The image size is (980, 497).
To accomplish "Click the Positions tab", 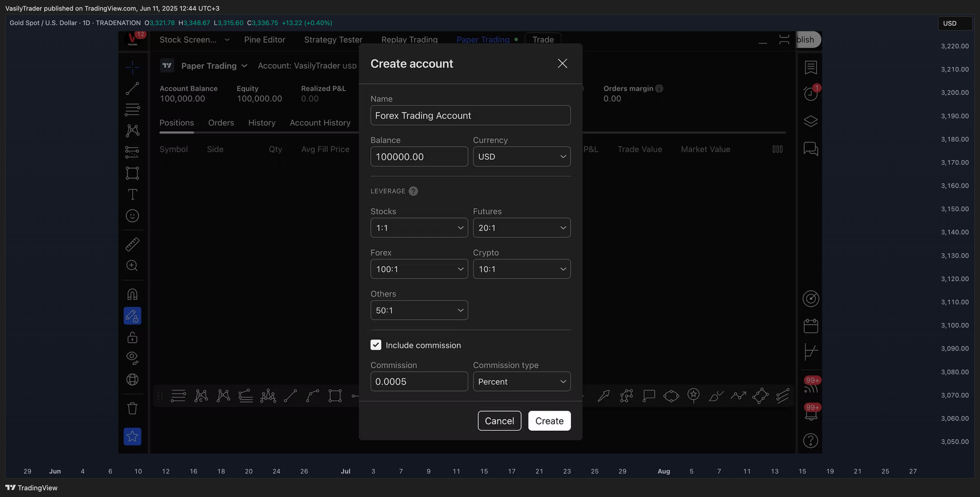I will click(177, 123).
